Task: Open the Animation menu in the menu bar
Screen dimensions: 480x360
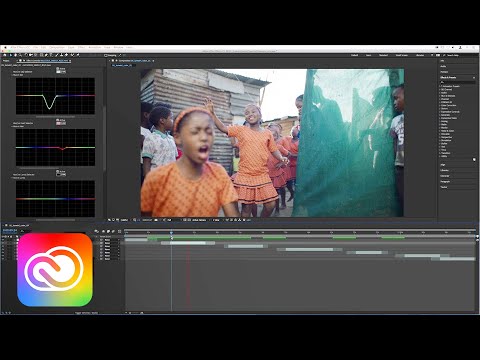Action: (95, 47)
